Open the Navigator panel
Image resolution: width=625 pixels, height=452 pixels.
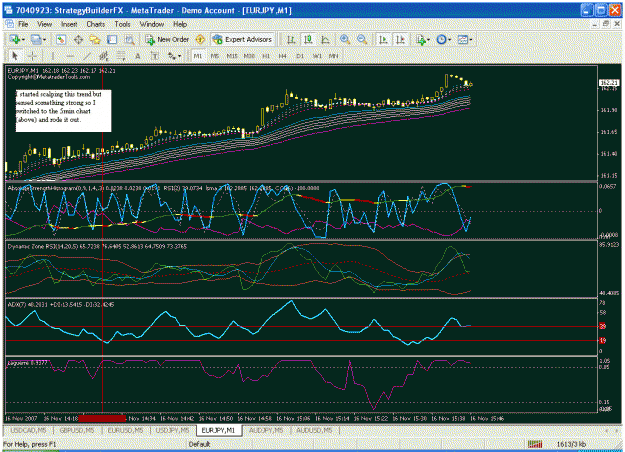coord(95,39)
